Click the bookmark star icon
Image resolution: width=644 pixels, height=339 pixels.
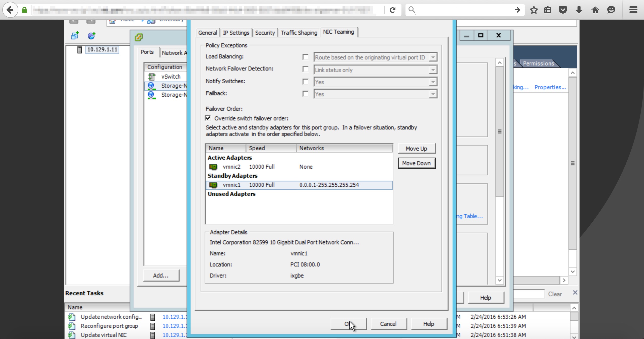coord(534,10)
